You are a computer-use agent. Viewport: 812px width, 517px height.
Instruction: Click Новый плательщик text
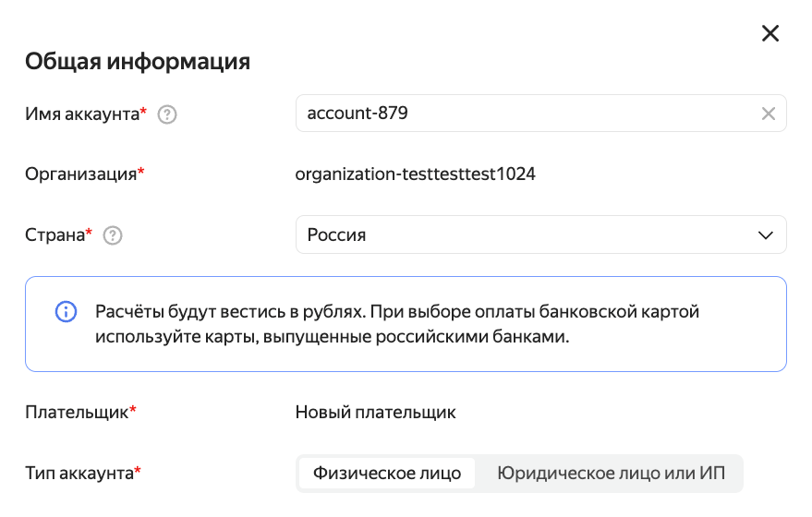pos(375,413)
